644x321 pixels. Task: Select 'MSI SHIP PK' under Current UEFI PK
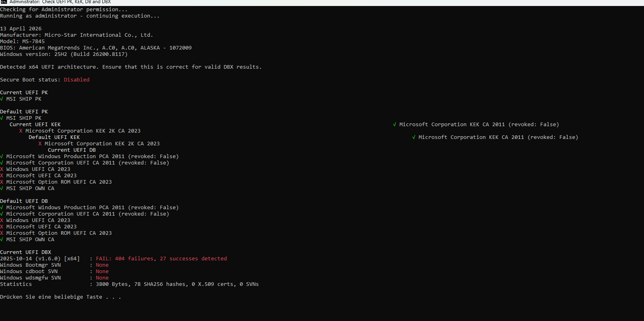click(x=24, y=99)
